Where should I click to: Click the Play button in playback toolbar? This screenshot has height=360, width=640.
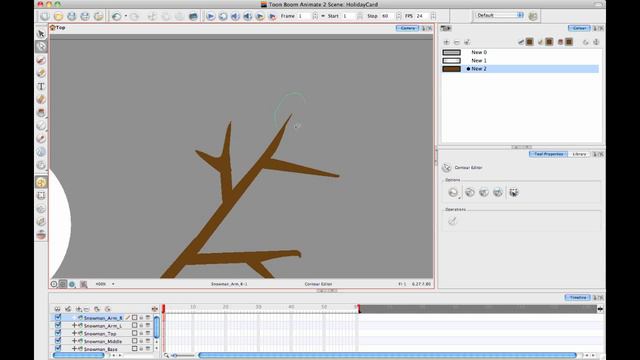pyautogui.click(x=210, y=16)
